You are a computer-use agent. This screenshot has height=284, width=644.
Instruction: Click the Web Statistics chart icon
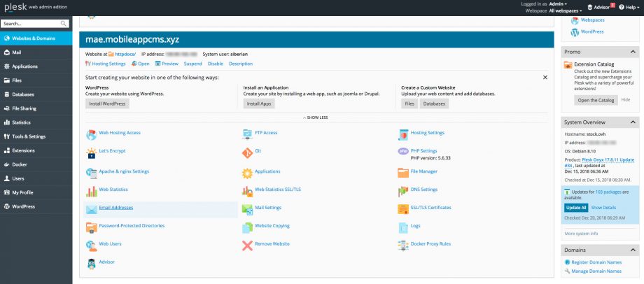[92, 190]
